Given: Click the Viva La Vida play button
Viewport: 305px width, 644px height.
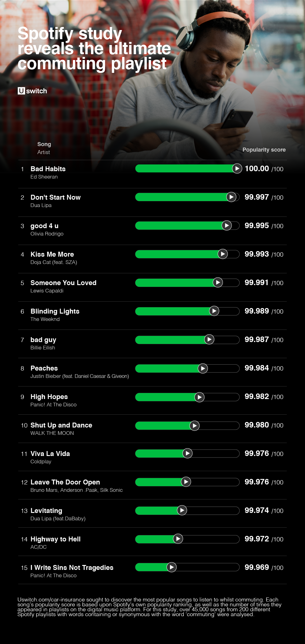Looking at the screenshot, I should [187, 453].
